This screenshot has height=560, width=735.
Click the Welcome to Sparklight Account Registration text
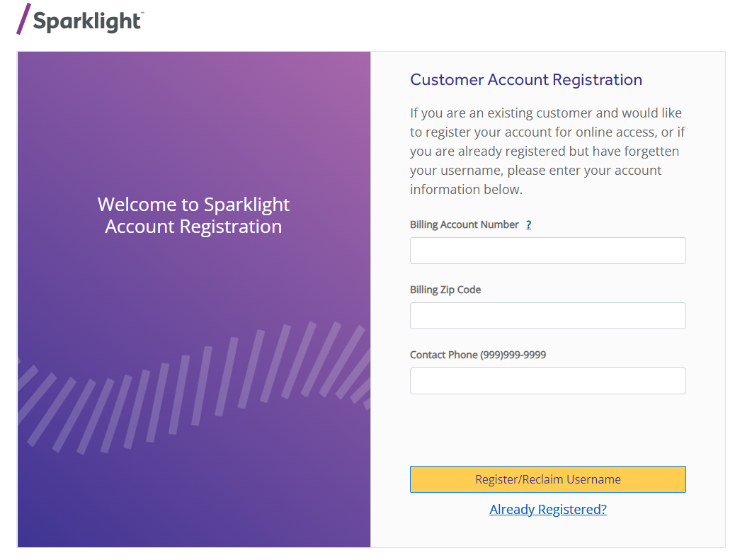tap(193, 215)
